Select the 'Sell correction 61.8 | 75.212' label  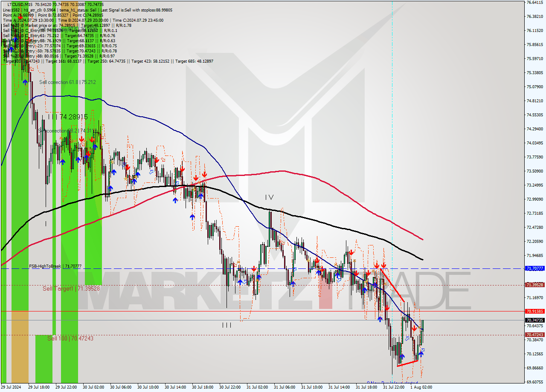67,82
